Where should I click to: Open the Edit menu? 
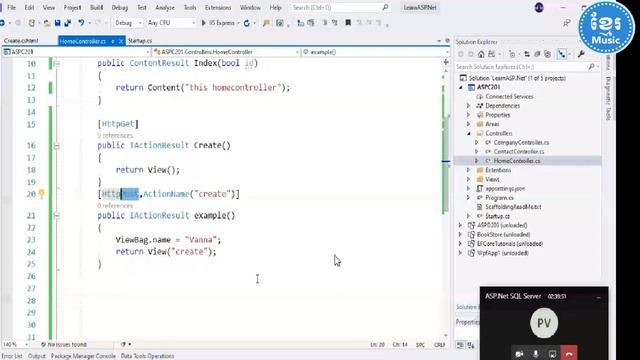pyautogui.click(x=29, y=7)
